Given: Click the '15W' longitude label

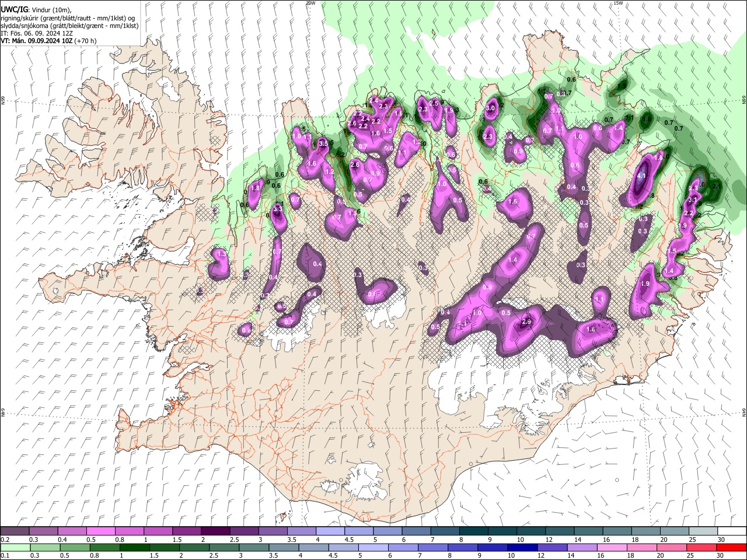Looking at the screenshot, I should pyautogui.click(x=618, y=3).
